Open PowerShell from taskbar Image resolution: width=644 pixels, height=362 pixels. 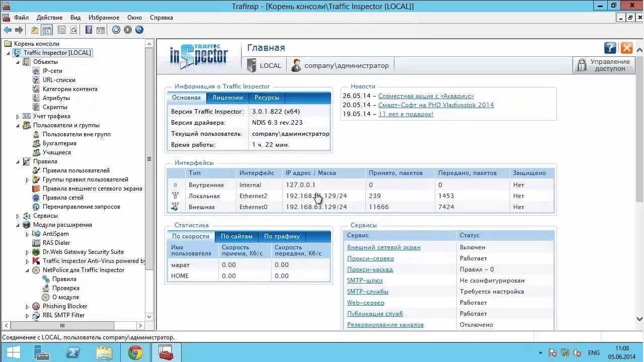tap(73, 353)
